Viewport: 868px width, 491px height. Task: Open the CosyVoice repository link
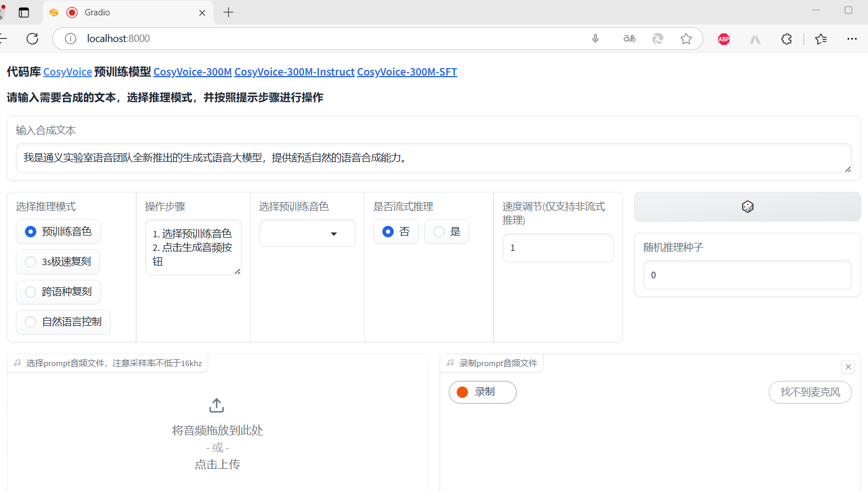[68, 72]
